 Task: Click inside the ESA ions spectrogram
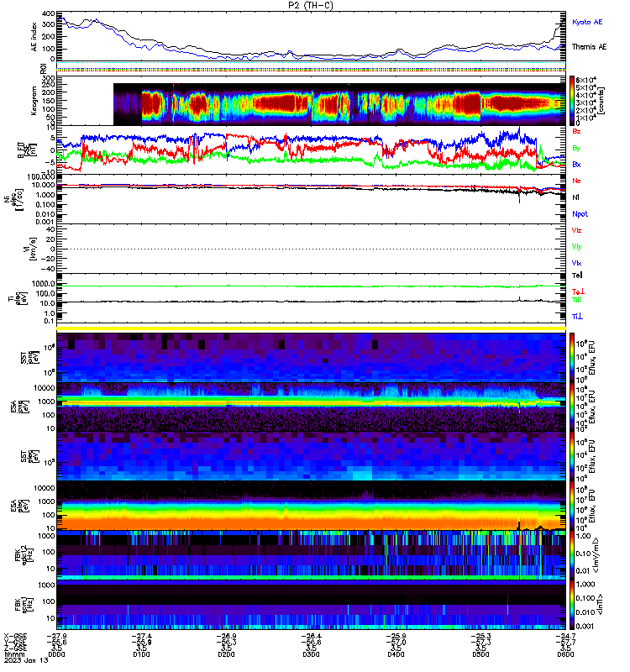click(311, 407)
